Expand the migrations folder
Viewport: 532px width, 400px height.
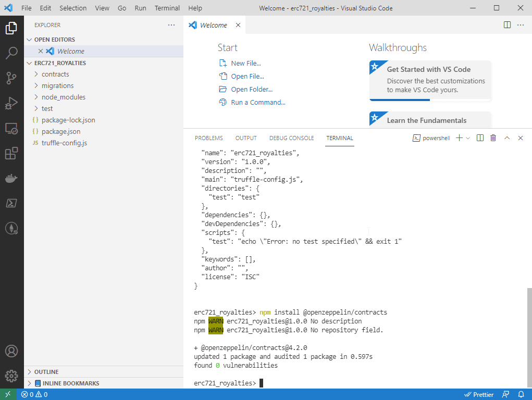(x=104, y=85)
